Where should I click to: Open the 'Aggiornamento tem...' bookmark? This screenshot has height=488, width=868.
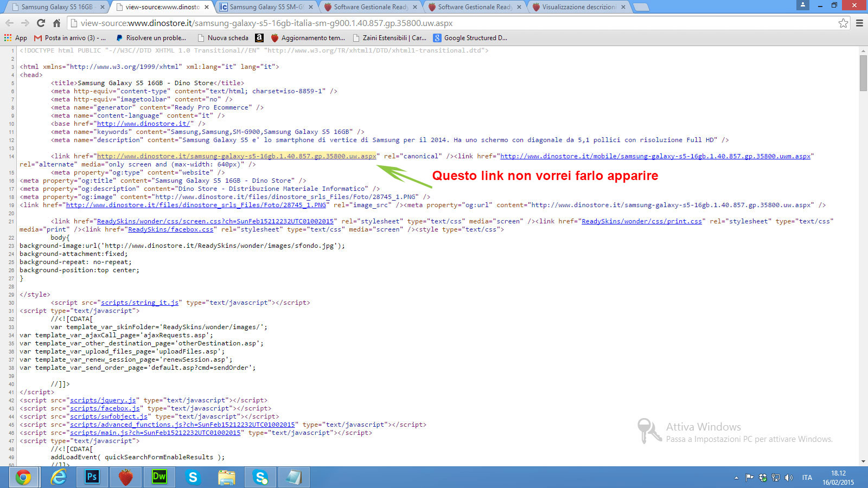308,38
